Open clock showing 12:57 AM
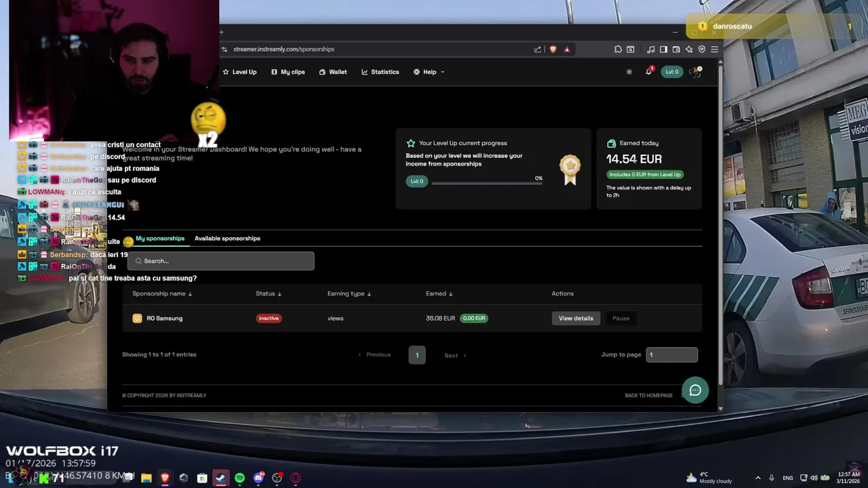This screenshot has height=488, width=868. coord(848,478)
